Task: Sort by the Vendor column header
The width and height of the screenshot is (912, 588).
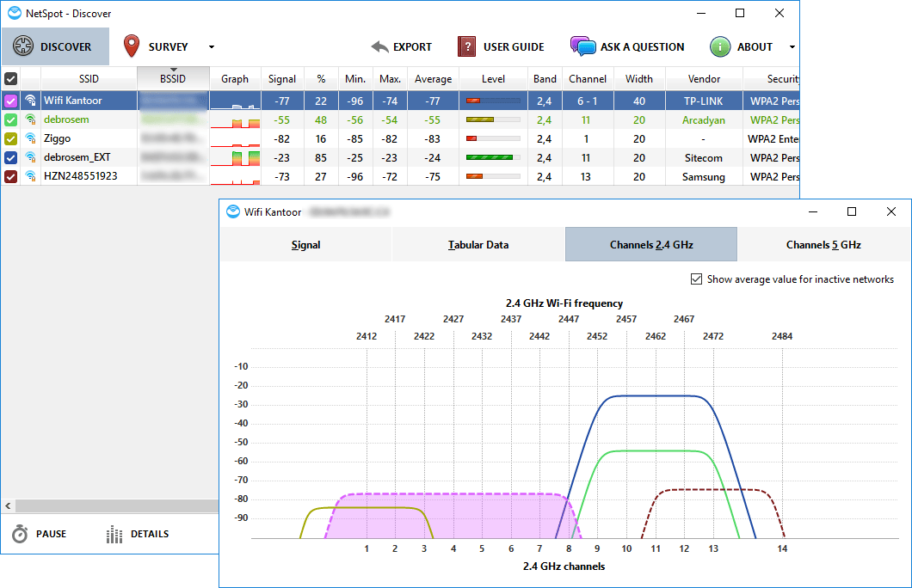Action: coord(704,78)
